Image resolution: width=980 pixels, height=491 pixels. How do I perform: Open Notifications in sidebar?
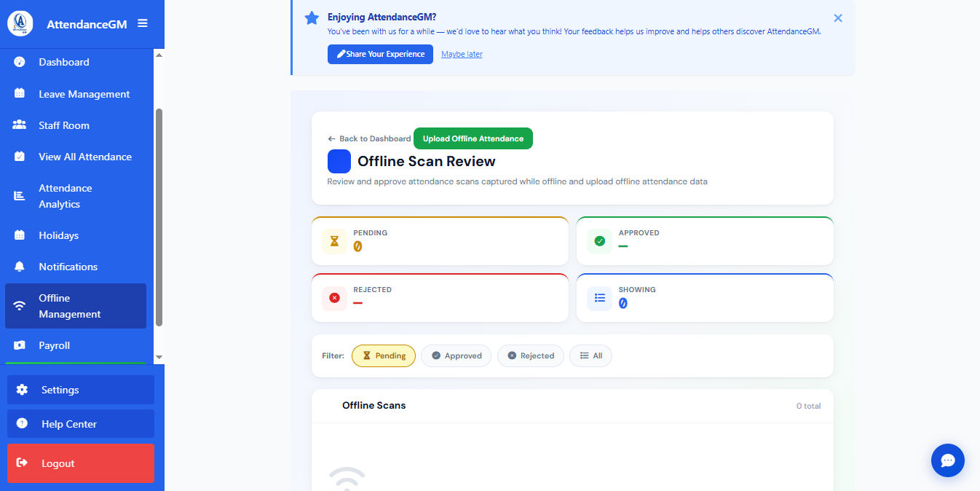point(76,267)
